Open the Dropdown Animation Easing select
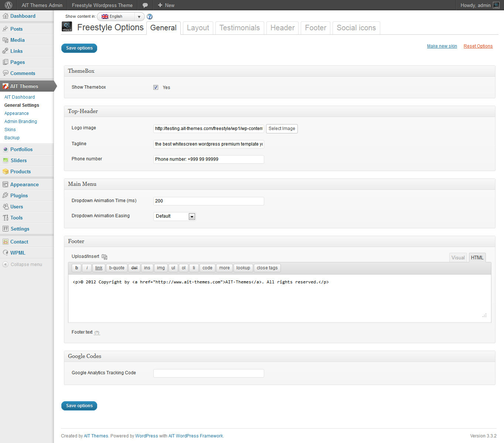This screenshot has width=504, height=443. point(174,216)
